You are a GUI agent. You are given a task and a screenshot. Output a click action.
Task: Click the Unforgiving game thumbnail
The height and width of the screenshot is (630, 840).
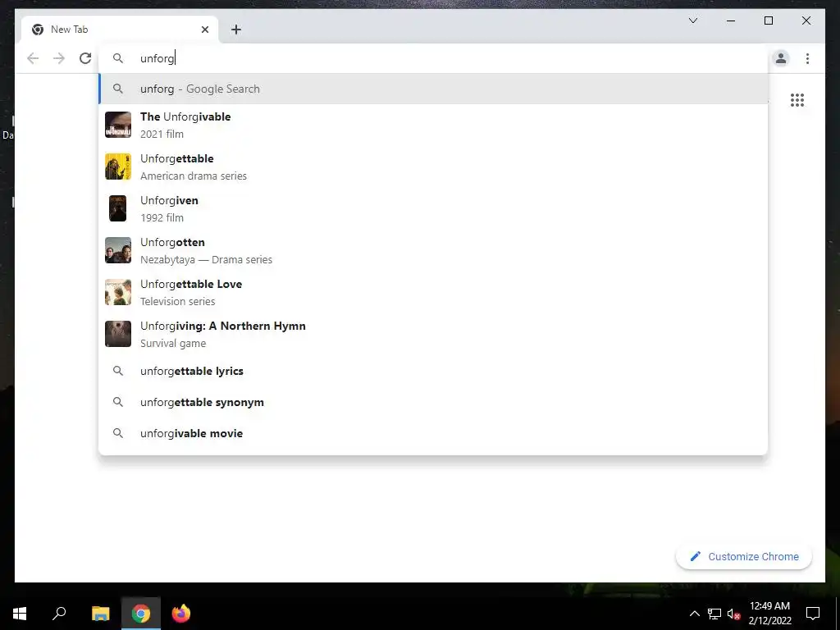(x=118, y=334)
